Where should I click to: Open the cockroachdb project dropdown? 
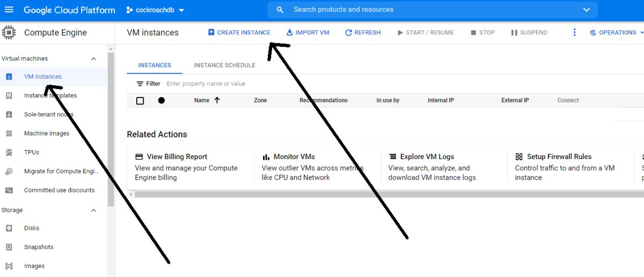155,10
